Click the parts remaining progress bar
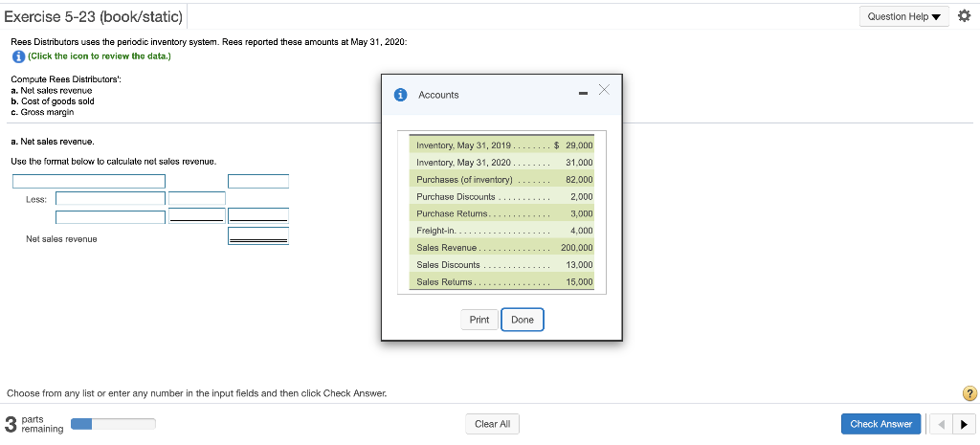Viewport: 980px width, 445px height. 113,424
